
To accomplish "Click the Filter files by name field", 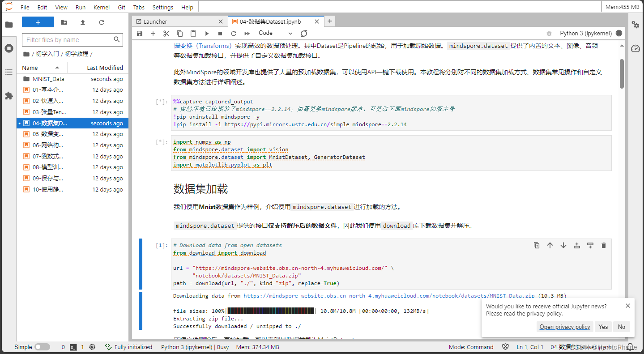I will [x=73, y=40].
